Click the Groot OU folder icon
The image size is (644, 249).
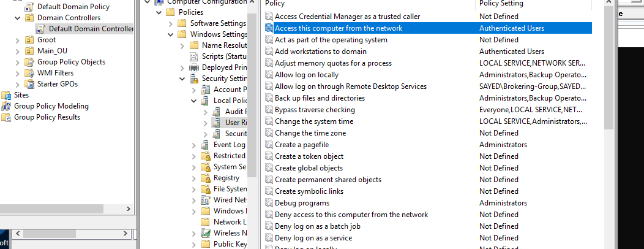pyautogui.click(x=29, y=40)
